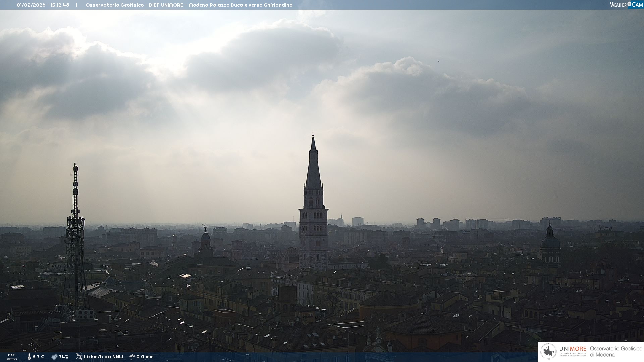Click the date and time stamp
This screenshot has width=644, height=362.
(43, 5)
